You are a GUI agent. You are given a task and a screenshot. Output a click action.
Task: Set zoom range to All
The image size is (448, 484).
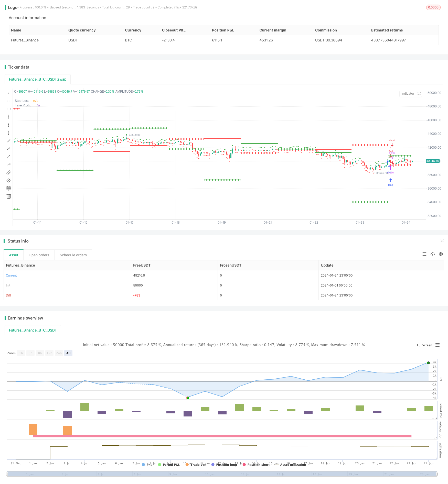68,353
